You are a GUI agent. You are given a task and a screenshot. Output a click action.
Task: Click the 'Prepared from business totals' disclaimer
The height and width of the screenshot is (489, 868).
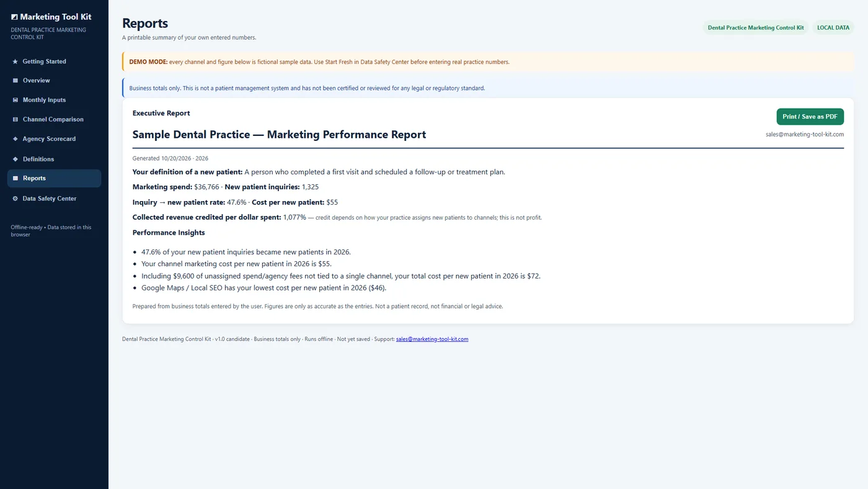coord(317,306)
